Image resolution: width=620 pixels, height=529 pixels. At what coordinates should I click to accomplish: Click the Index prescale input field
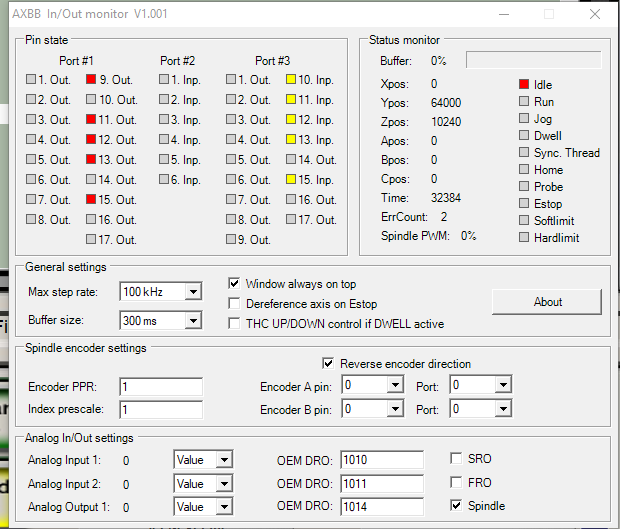click(x=161, y=410)
